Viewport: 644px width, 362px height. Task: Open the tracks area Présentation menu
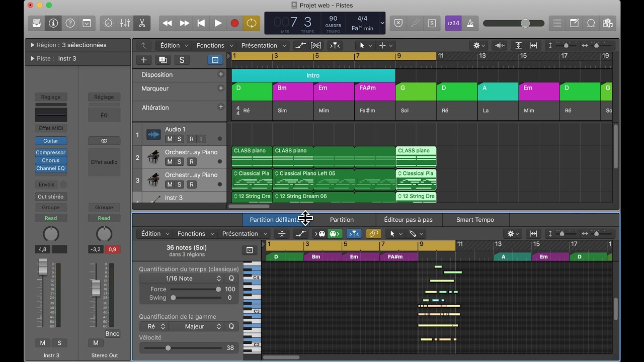[x=264, y=45]
